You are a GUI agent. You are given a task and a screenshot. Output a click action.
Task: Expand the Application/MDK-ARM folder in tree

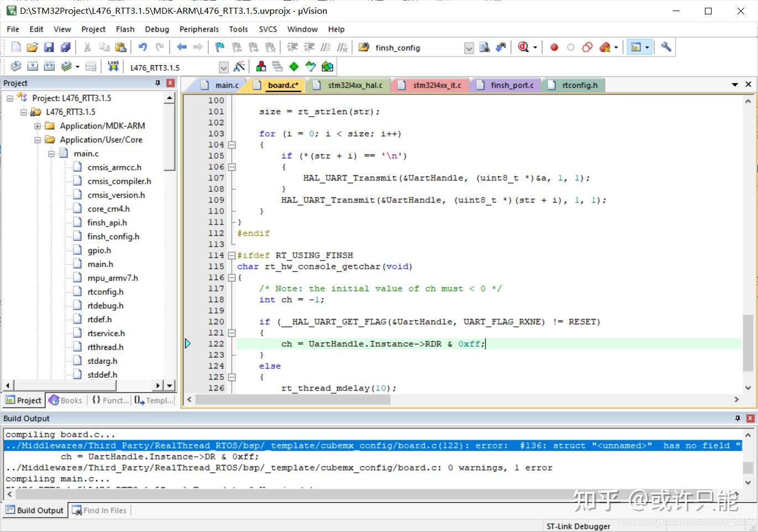[38, 126]
